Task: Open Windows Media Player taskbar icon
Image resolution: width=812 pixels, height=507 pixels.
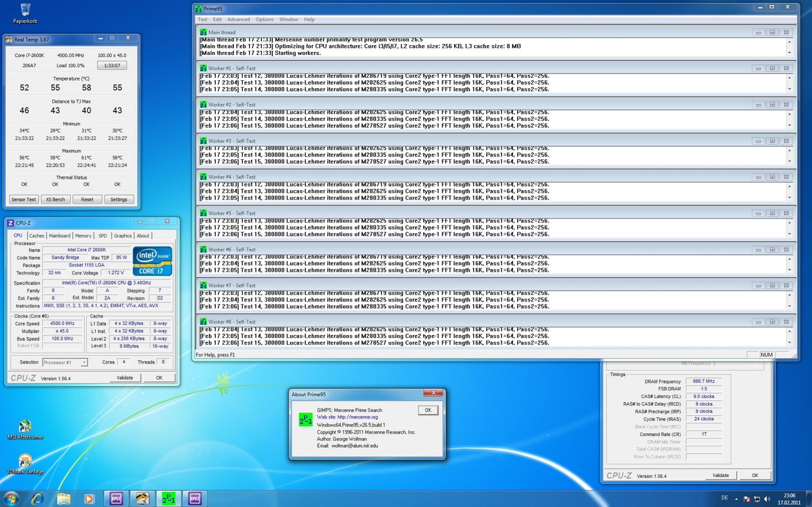Action: click(x=89, y=499)
